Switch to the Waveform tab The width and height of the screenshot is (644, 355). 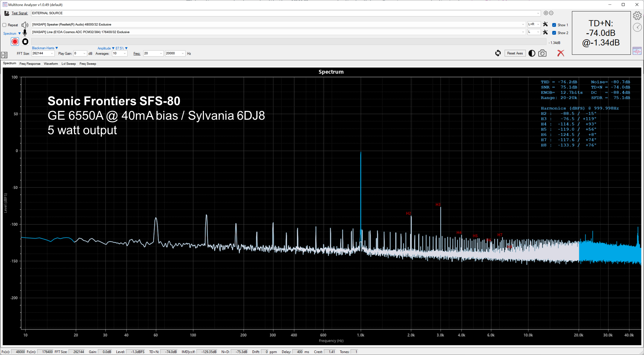point(51,64)
